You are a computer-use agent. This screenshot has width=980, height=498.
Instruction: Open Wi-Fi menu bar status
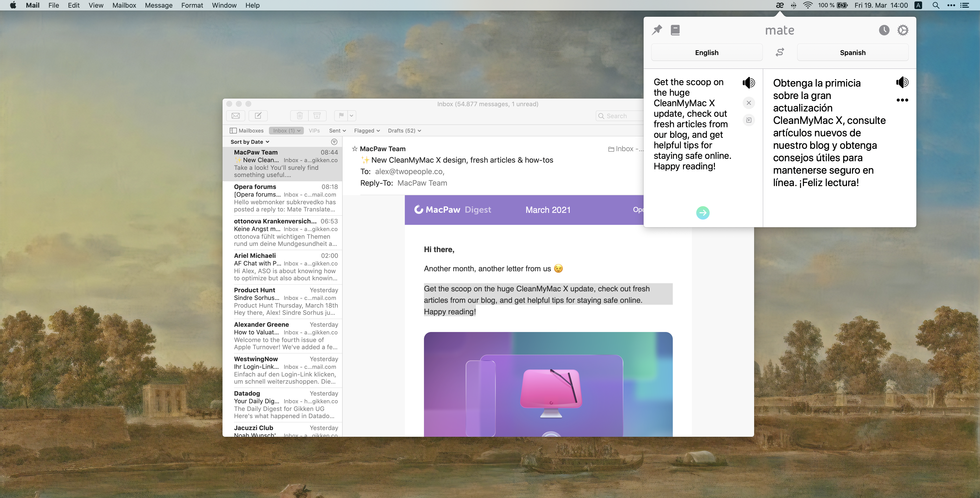click(808, 5)
